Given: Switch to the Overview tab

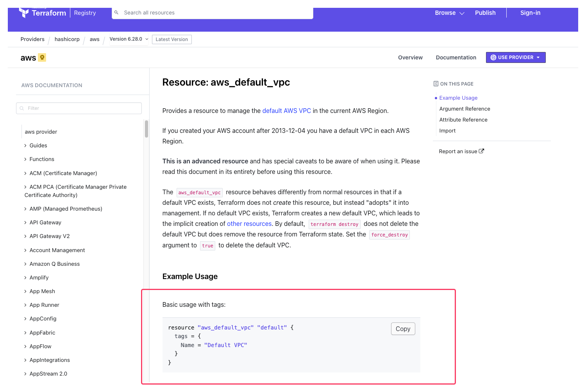Looking at the screenshot, I should (x=410, y=57).
